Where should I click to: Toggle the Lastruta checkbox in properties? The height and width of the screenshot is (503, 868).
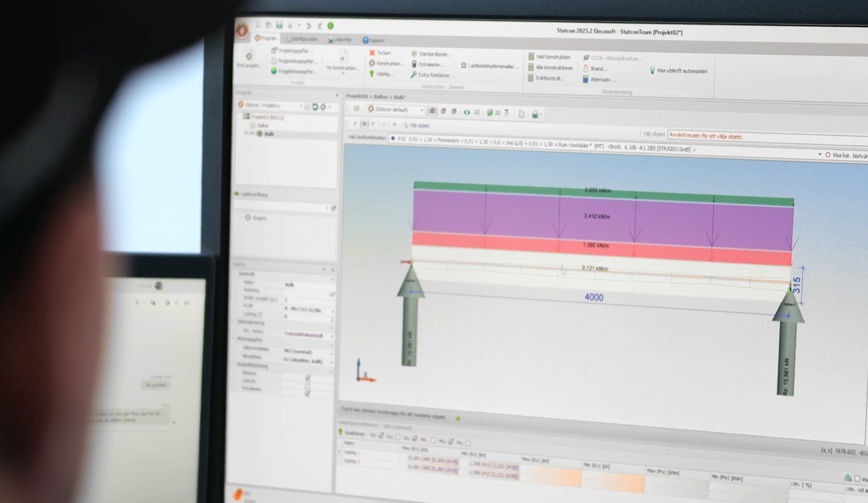click(307, 386)
